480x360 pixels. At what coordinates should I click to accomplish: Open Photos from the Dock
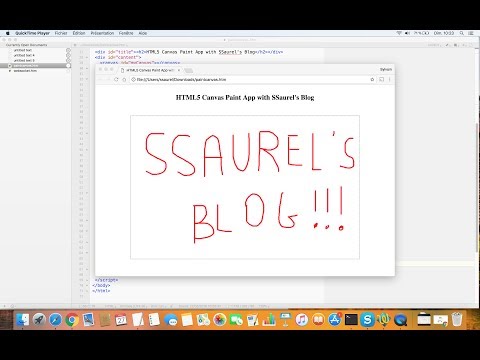pyautogui.click(x=220, y=320)
